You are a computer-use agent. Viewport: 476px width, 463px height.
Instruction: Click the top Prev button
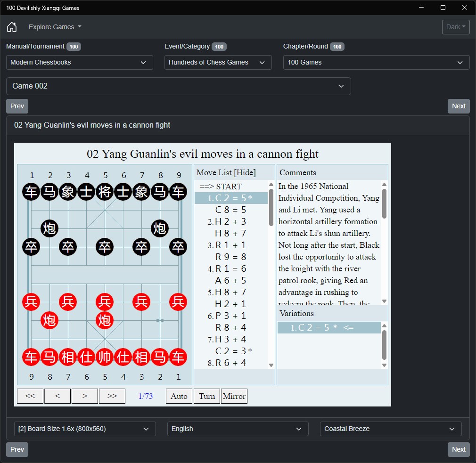coord(17,106)
